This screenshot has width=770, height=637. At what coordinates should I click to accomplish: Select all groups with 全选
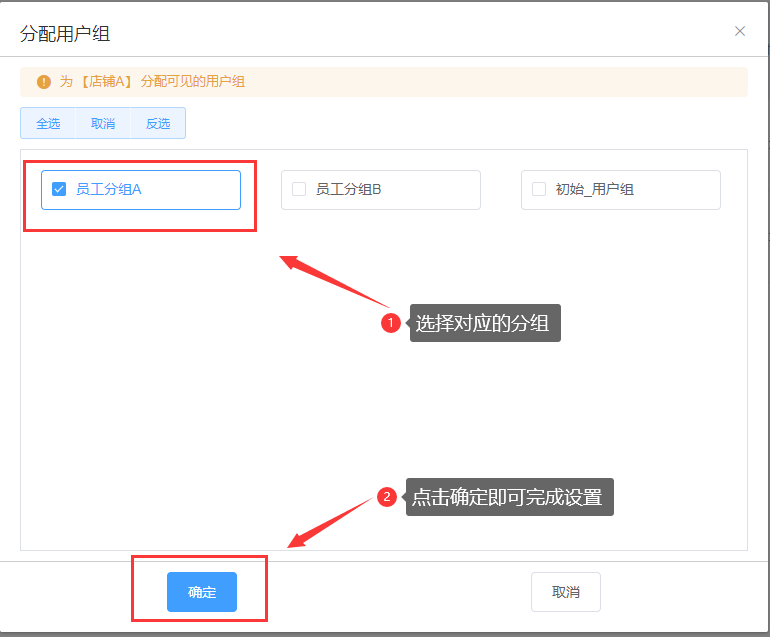coord(48,123)
